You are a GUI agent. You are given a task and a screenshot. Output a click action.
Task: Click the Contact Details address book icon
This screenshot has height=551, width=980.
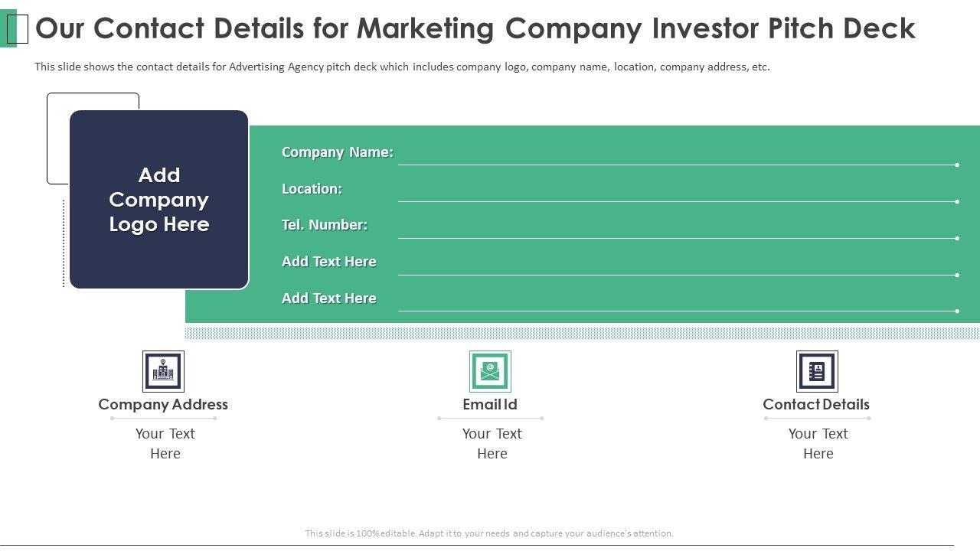pos(817,371)
